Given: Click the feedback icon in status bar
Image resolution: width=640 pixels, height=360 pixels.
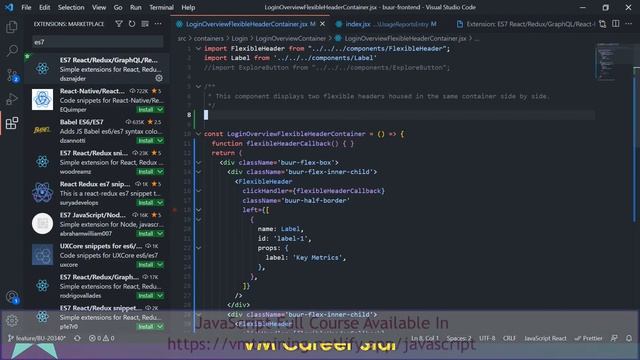Looking at the screenshot, I should (614, 338).
